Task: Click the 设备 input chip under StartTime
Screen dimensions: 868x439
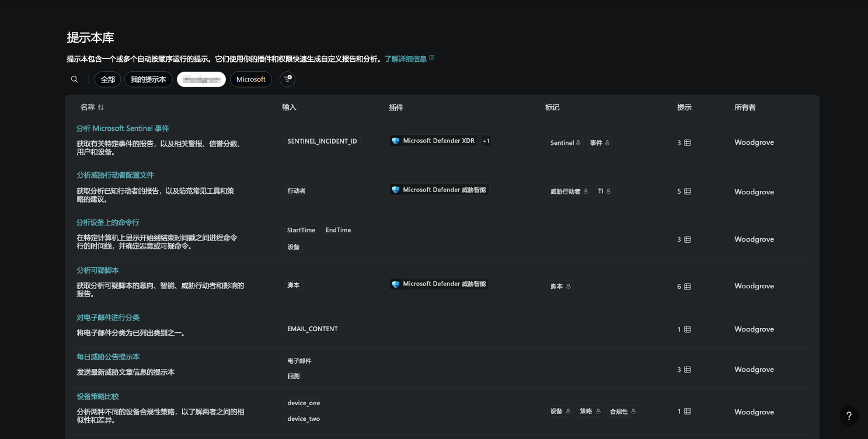Action: coord(294,247)
